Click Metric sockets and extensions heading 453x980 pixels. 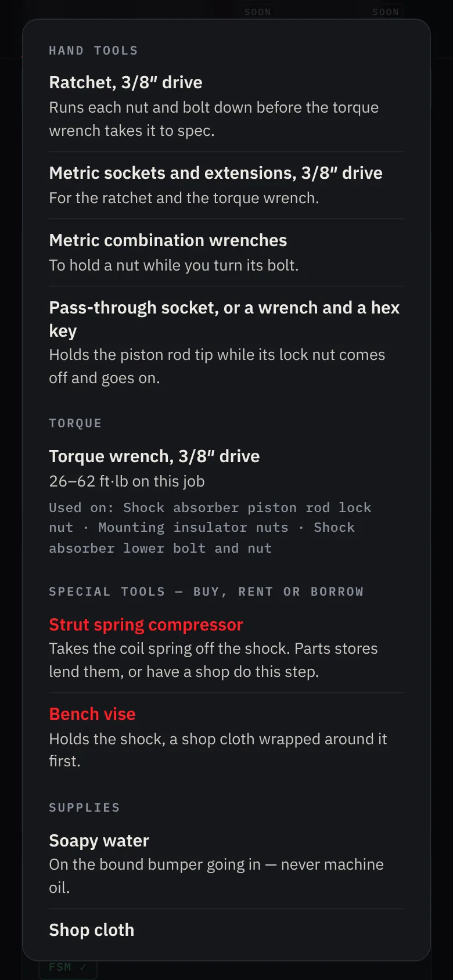(215, 173)
